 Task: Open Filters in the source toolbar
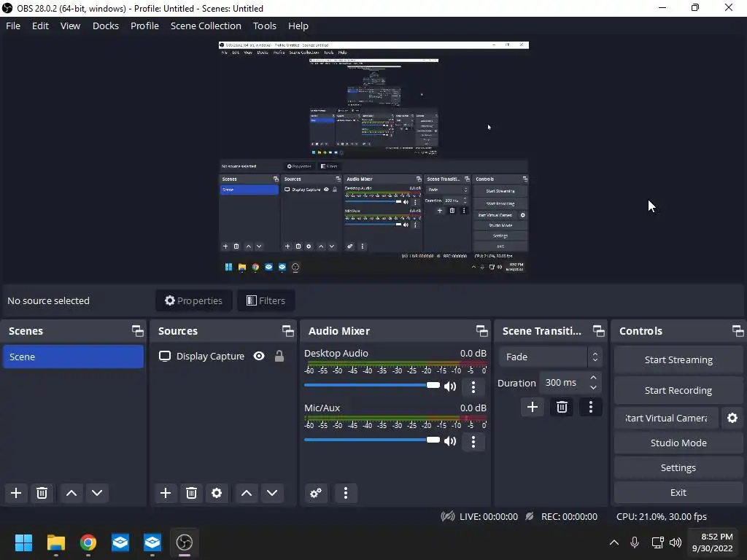(x=266, y=300)
